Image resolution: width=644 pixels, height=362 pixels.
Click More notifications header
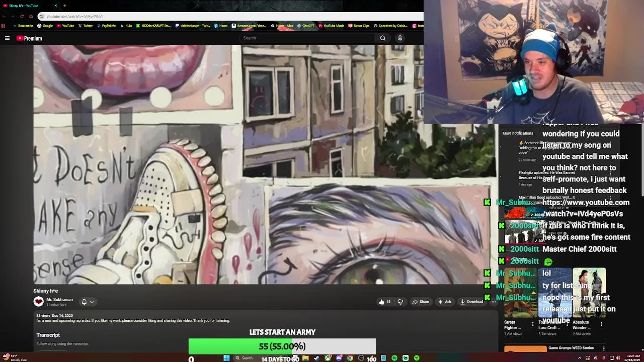(x=518, y=133)
